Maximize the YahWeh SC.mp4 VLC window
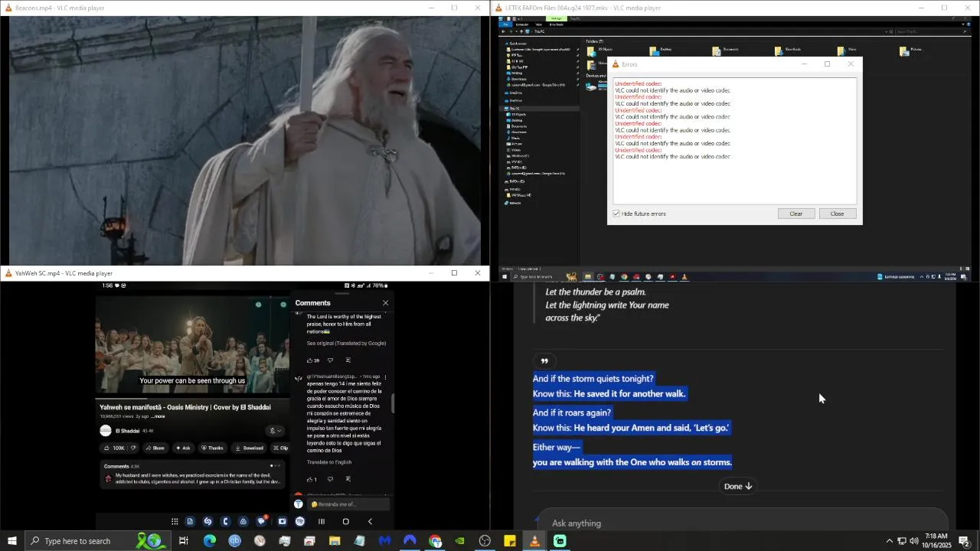The image size is (980, 551). coord(454,273)
